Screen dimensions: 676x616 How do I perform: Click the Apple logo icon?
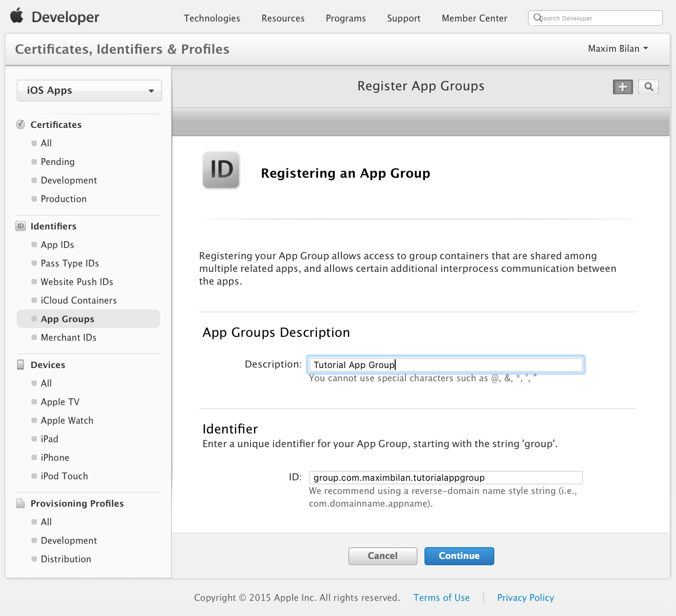coord(16,16)
